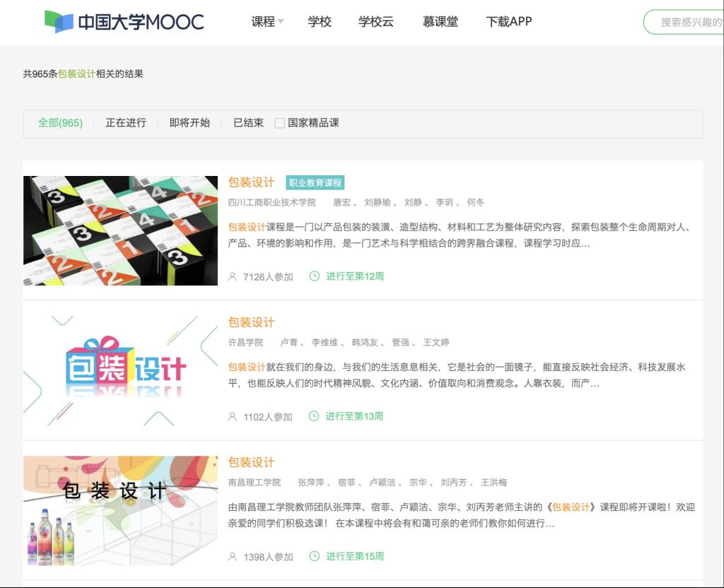This screenshot has height=588, width=724.
Task: Open the 四川工商职业技术学院 course thumbnail
Action: [120, 230]
